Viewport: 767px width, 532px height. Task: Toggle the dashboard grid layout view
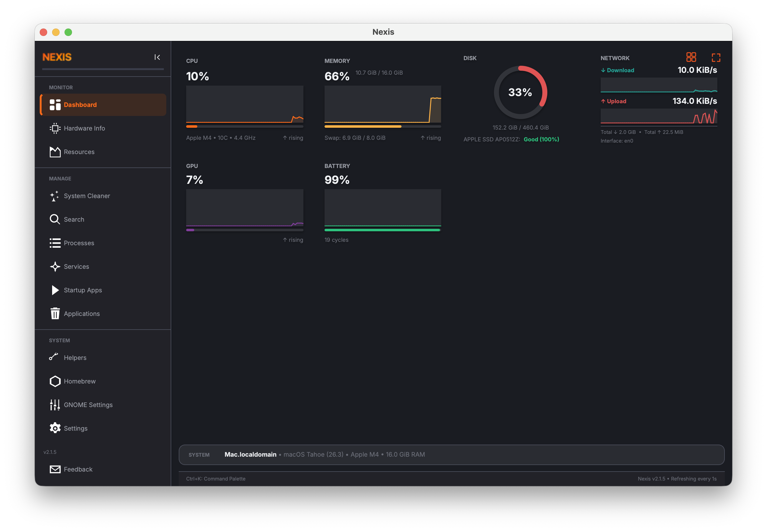tap(692, 57)
